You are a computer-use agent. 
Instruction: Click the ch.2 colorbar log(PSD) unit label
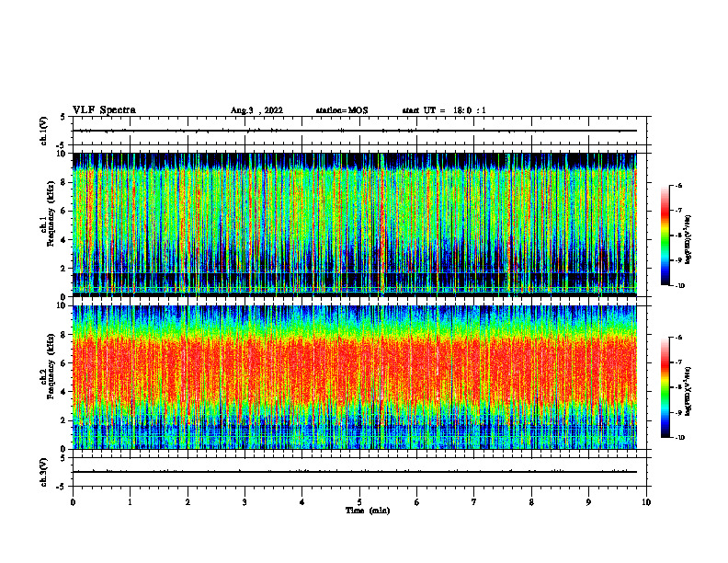click(688, 391)
